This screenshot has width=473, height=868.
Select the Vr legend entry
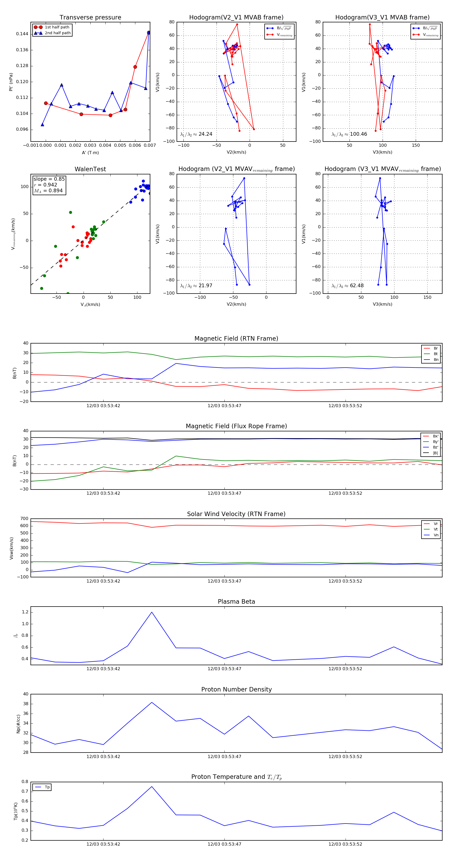tap(431, 524)
